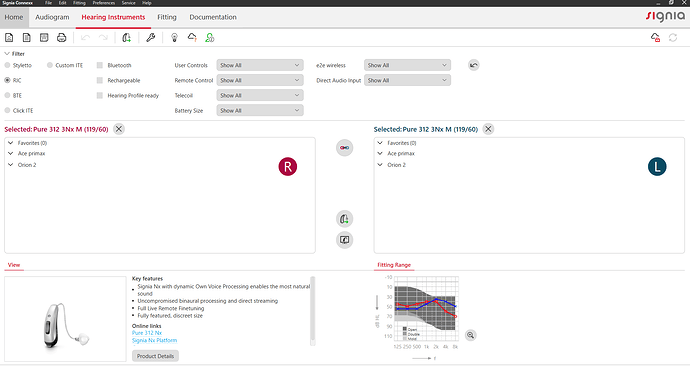The image size is (690, 366).
Task: Switch to the Documentation tab
Action: [x=213, y=17]
